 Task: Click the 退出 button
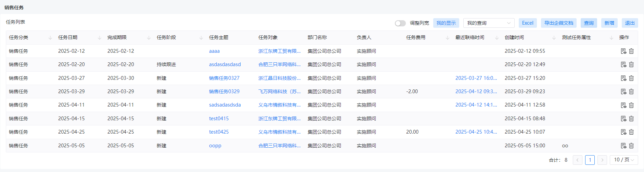click(x=630, y=23)
